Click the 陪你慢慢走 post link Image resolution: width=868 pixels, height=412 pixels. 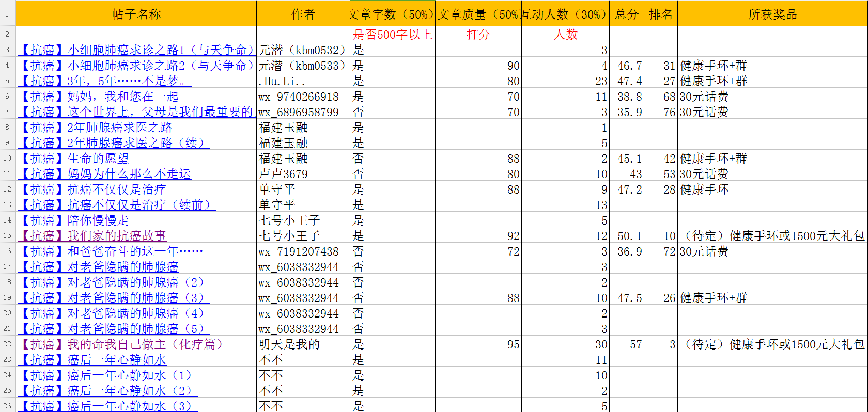click(73, 220)
